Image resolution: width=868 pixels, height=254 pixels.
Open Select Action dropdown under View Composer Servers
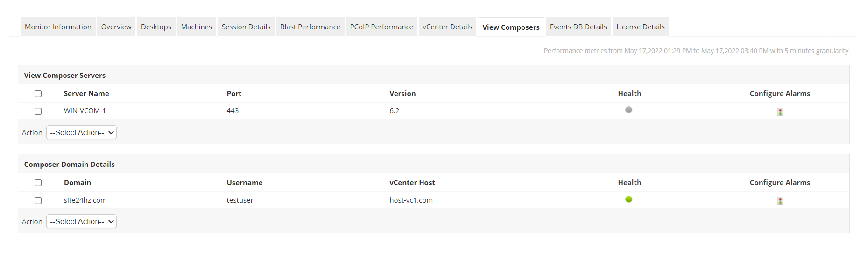click(x=81, y=132)
